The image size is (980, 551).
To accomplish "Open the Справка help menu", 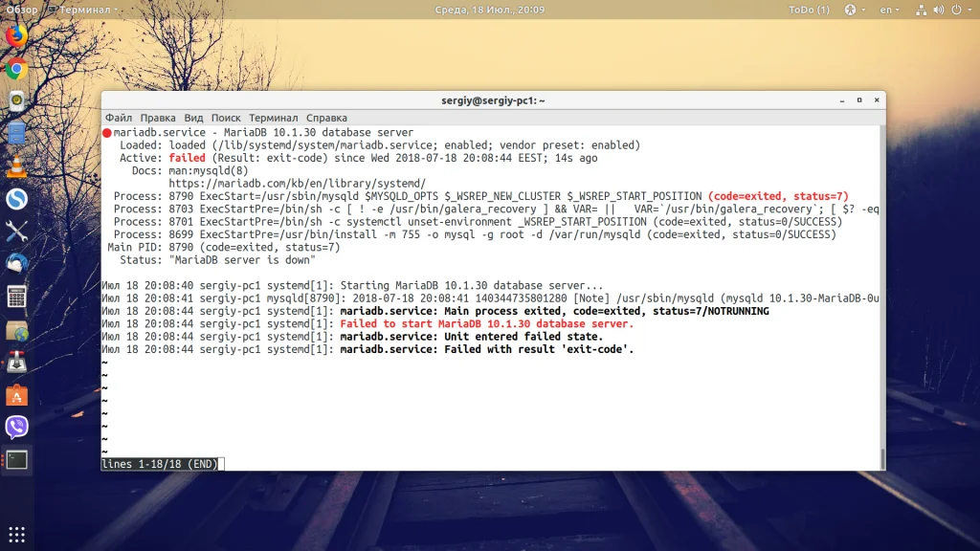I will 326,118.
